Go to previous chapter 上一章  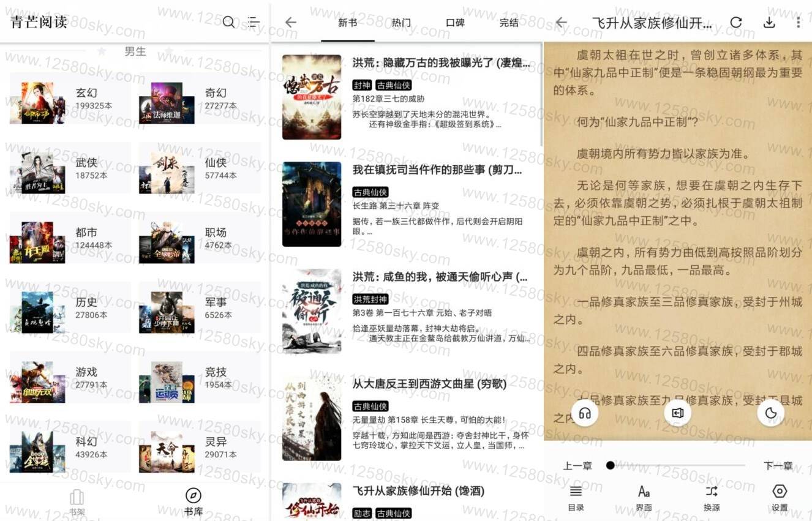(x=577, y=466)
